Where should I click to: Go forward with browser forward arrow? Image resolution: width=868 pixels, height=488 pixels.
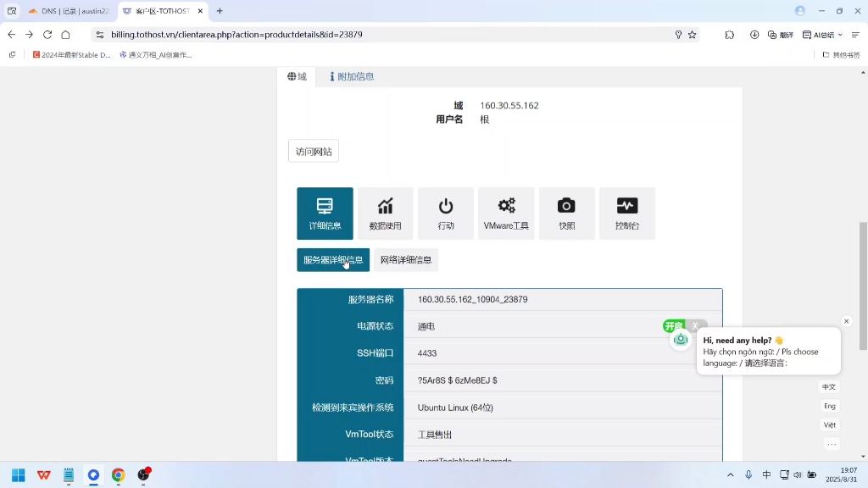[x=30, y=34]
